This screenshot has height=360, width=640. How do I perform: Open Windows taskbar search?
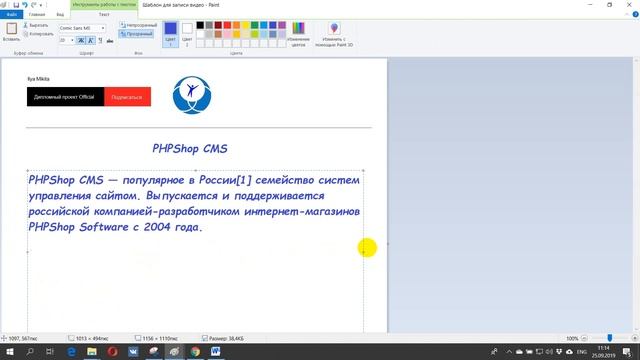pyautogui.click(x=30, y=351)
